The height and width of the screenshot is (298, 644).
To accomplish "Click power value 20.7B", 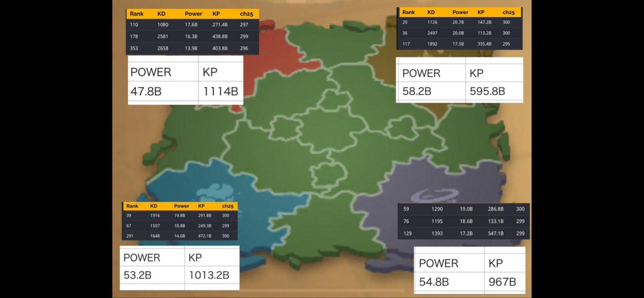I will tap(458, 23).
